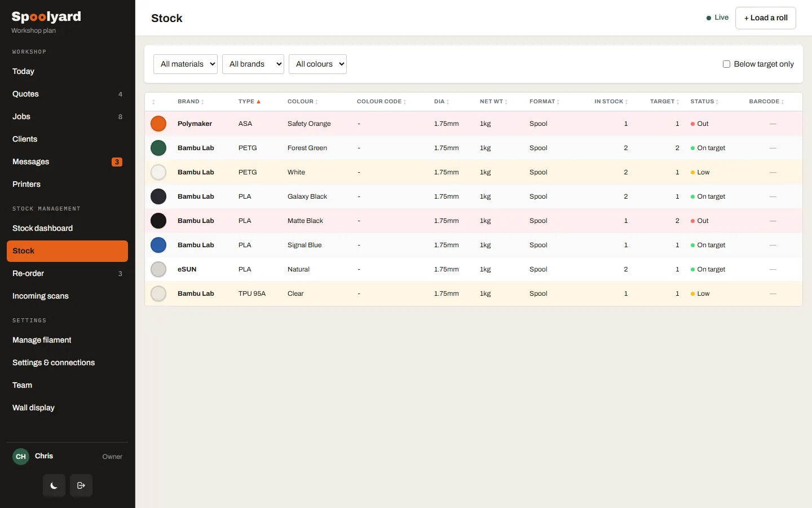Select the eSUN Natural PLA row
812x508 pixels.
474,269
